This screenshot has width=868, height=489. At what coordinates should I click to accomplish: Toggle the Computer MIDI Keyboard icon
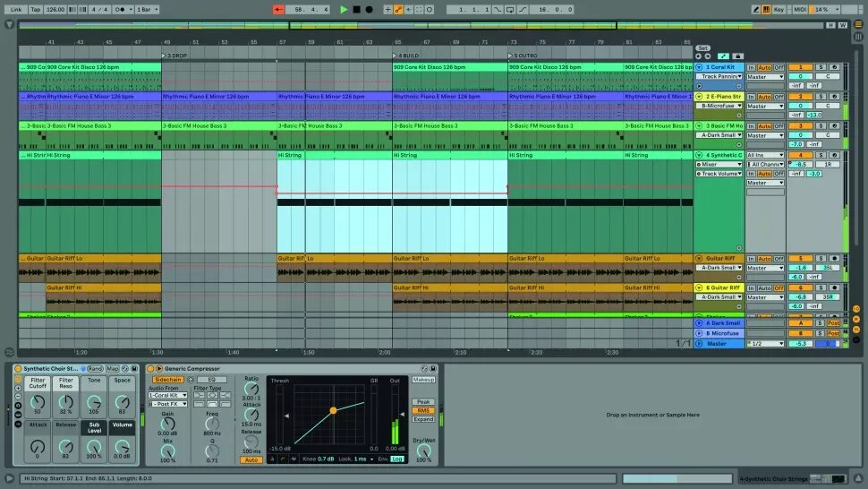[766, 10]
